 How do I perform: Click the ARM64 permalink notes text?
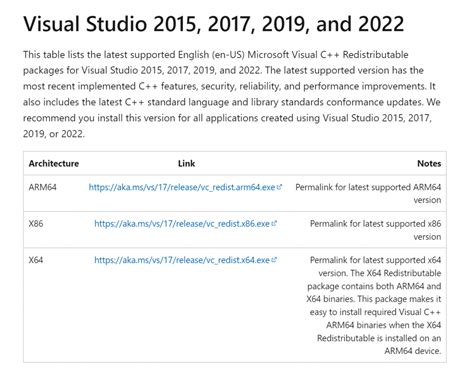point(368,194)
